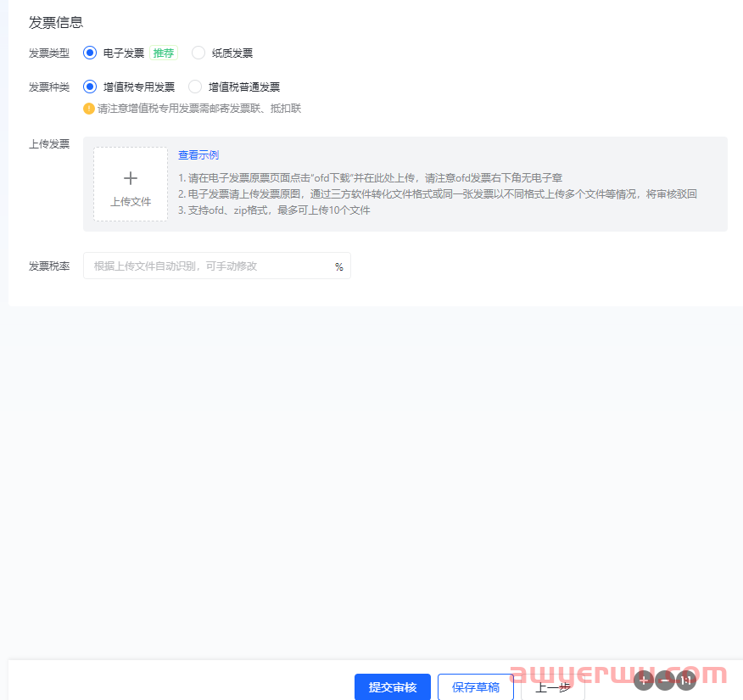
Task: Click the orange warning notice icon
Action: (x=88, y=109)
